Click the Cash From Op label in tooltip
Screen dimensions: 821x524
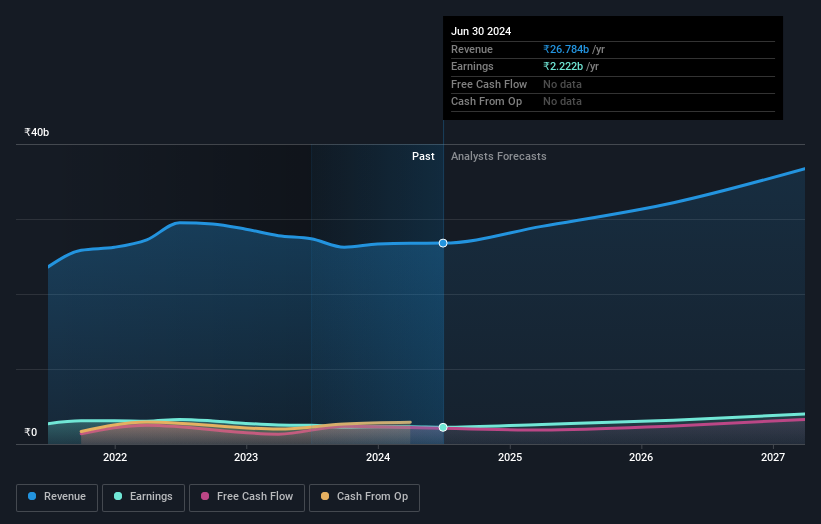point(486,102)
